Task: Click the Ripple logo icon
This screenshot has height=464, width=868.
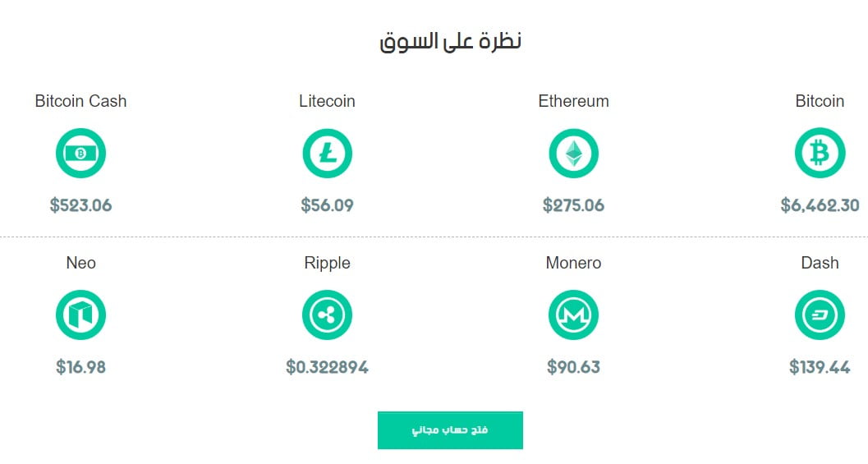Action: 327,315
